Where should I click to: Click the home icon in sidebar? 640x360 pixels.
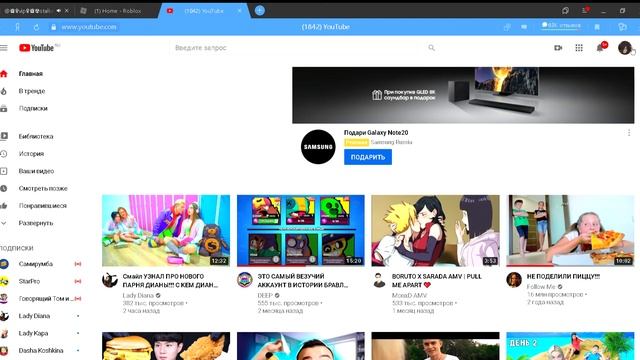coord(4,74)
